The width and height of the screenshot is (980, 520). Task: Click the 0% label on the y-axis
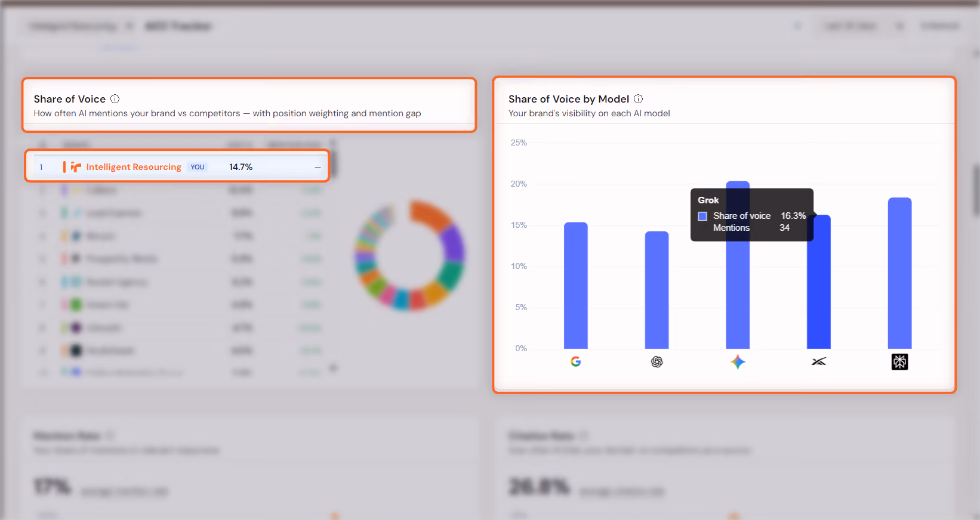(521, 348)
